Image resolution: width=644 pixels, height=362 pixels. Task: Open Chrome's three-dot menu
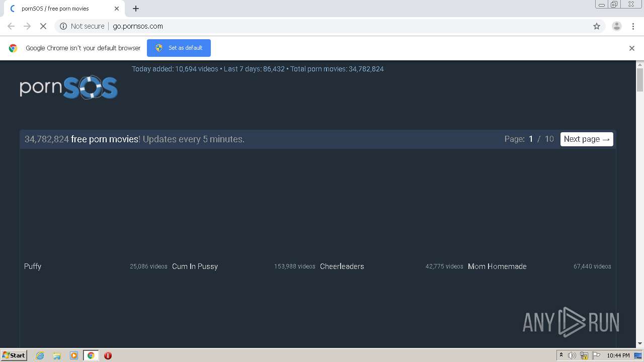633,26
